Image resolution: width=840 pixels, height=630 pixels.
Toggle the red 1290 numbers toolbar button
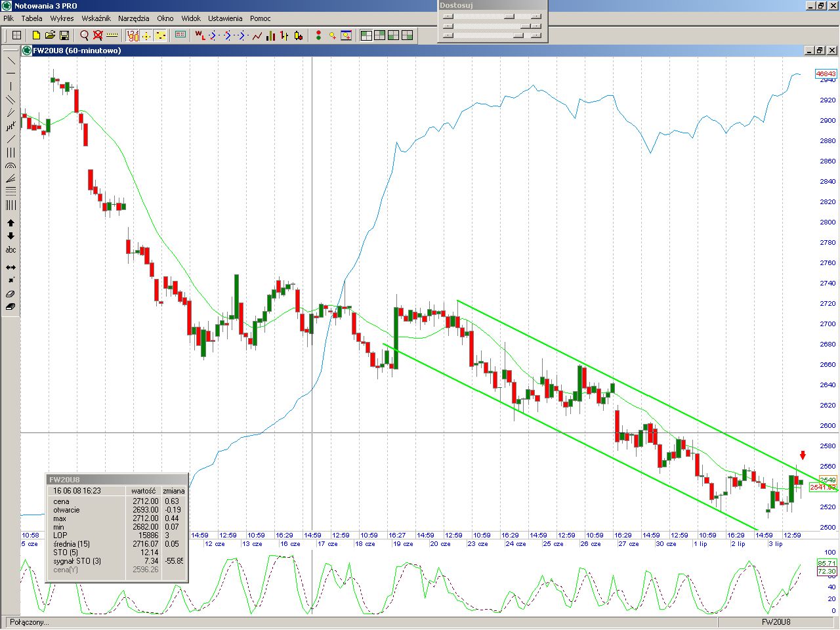(x=133, y=35)
